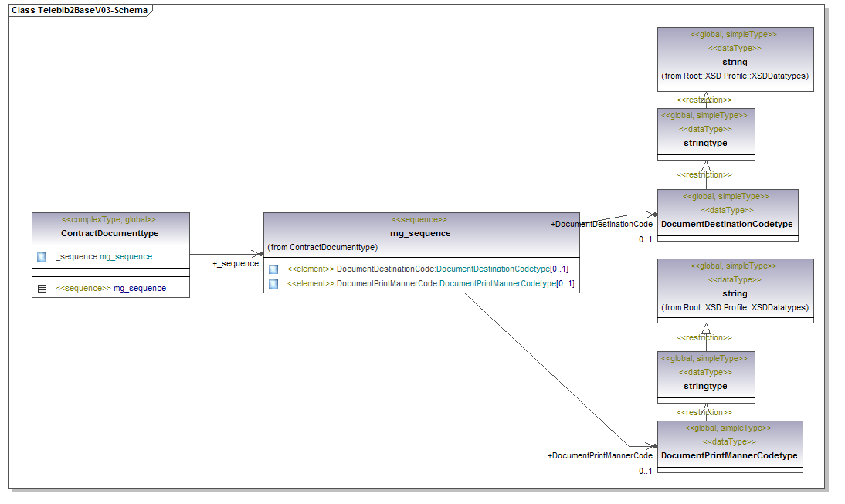Click the icon next to DocumentPrintMannerCode element row
Image resolution: width=845 pixels, height=504 pixels.
click(273, 284)
